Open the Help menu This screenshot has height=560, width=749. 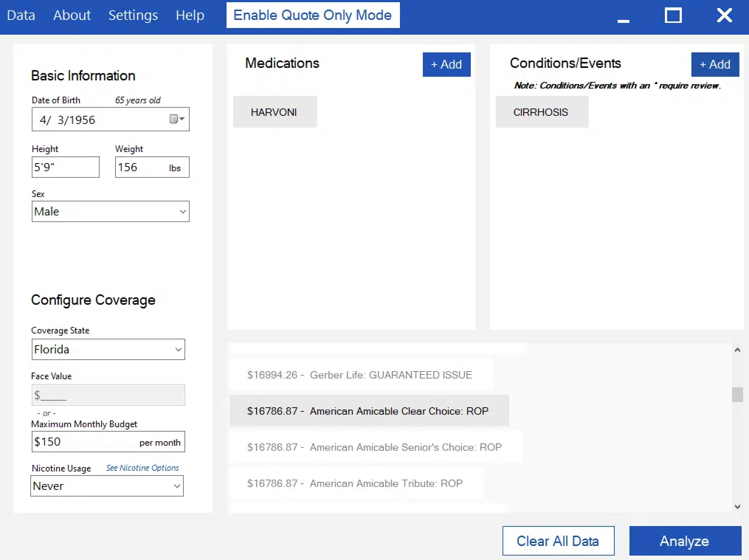pos(190,15)
